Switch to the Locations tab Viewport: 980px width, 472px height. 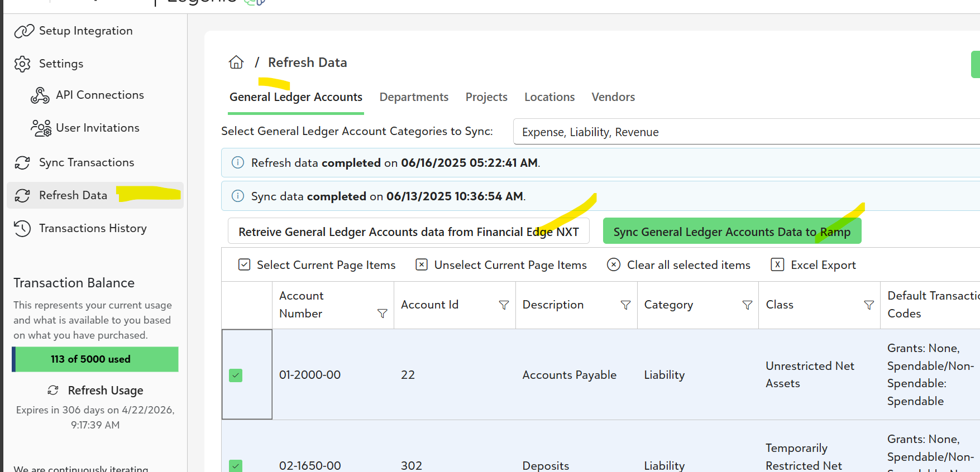point(549,97)
